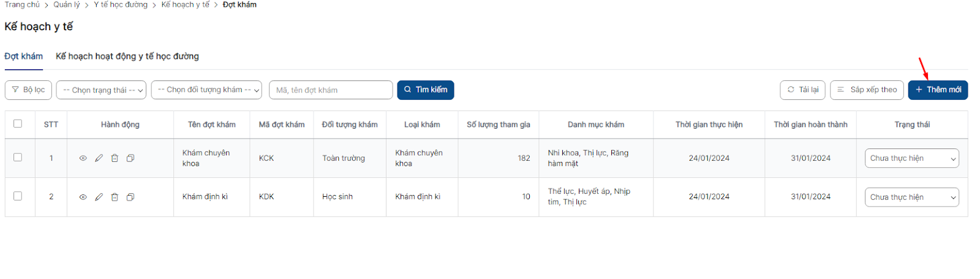Image resolution: width=980 pixels, height=279 pixels.
Task: Check the checkbox for row 1
Action: point(18,158)
